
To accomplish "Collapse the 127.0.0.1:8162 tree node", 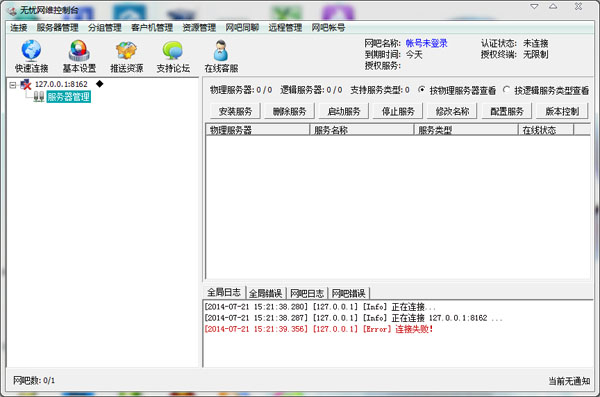I will [x=13, y=85].
